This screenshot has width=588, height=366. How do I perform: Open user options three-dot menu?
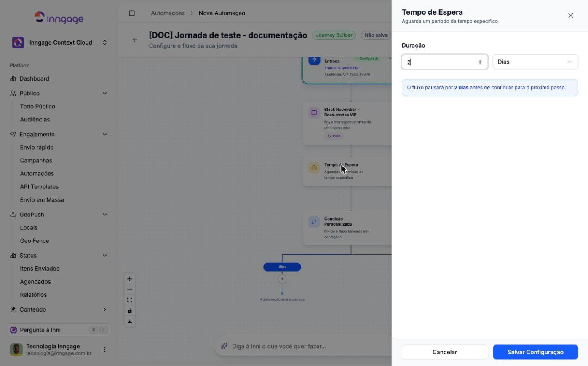(x=105, y=350)
